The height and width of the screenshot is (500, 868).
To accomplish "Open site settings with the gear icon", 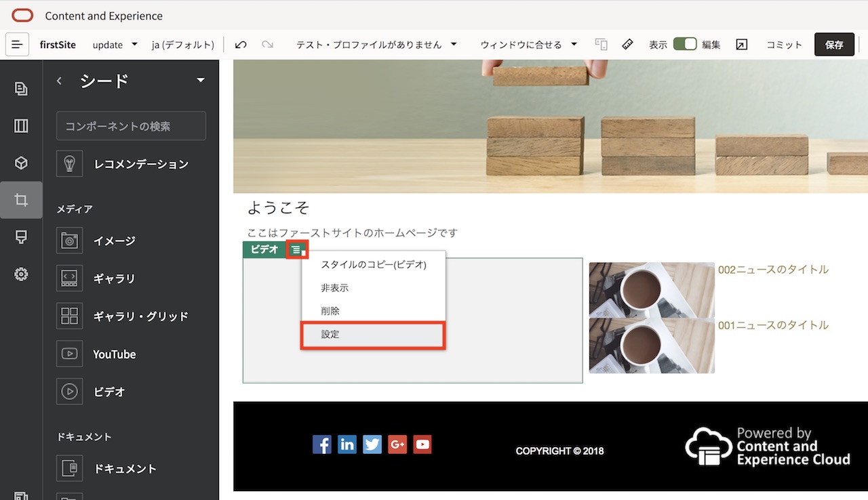I will tap(20, 274).
